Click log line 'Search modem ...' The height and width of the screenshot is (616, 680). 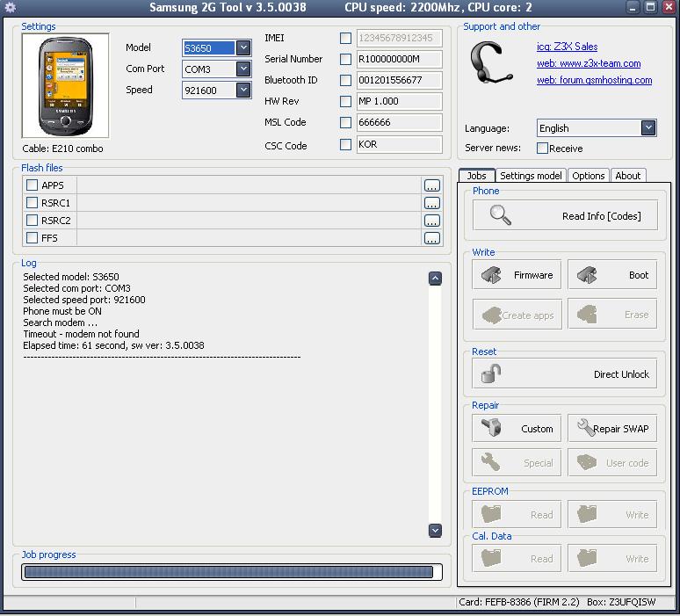pyautogui.click(x=60, y=322)
